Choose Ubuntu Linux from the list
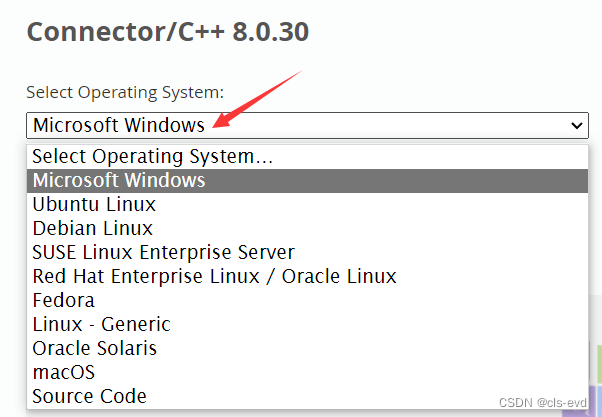Screen dimensions: 602x417 pos(94,204)
